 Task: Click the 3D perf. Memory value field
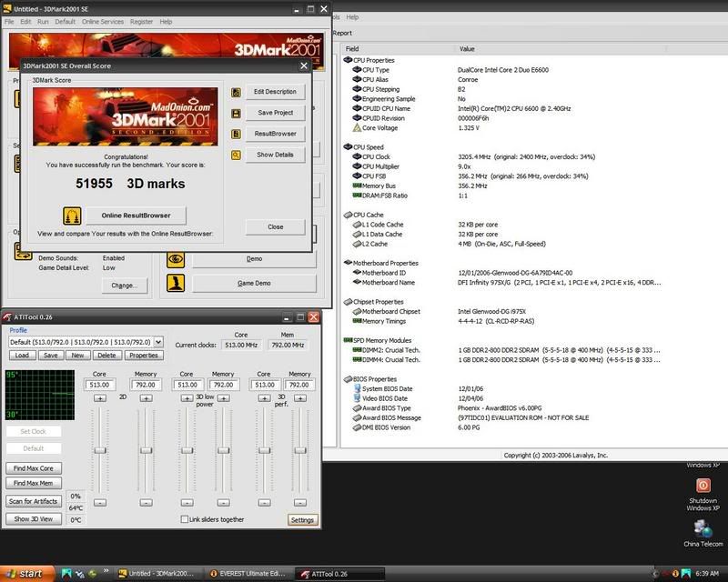(x=299, y=385)
